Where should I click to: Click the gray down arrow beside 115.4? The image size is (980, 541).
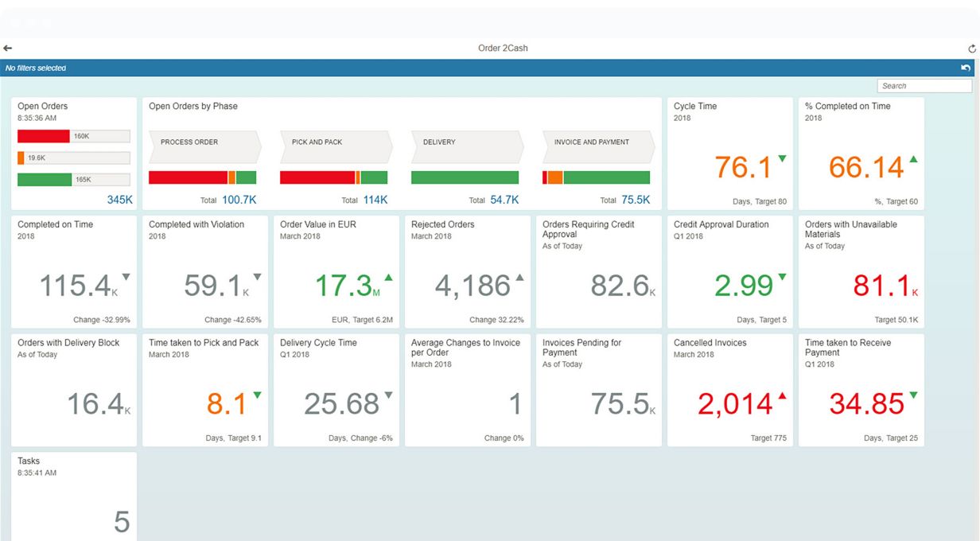126,277
